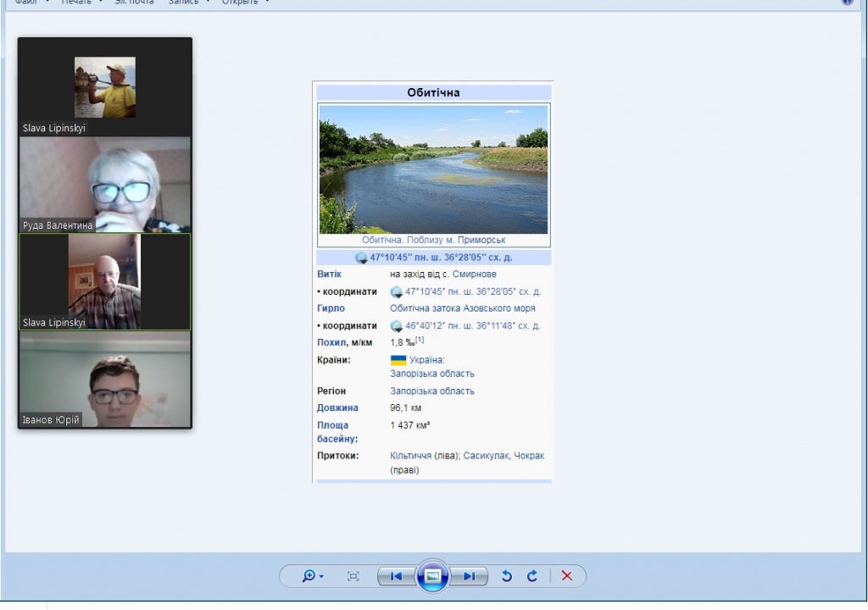Delete the image with the red X
The width and height of the screenshot is (868, 610).
pyautogui.click(x=567, y=576)
